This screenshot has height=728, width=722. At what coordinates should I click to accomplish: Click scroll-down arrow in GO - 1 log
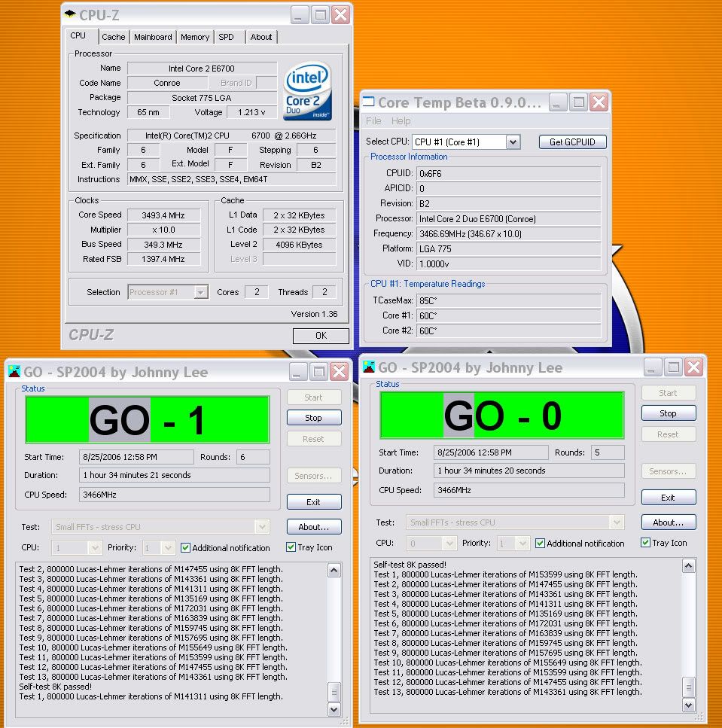pos(334,709)
